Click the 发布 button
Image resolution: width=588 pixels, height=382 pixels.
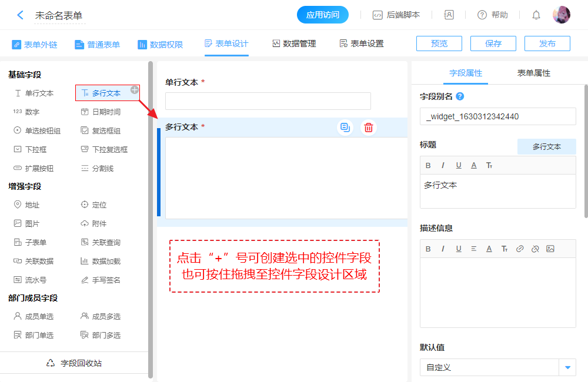[547, 43]
